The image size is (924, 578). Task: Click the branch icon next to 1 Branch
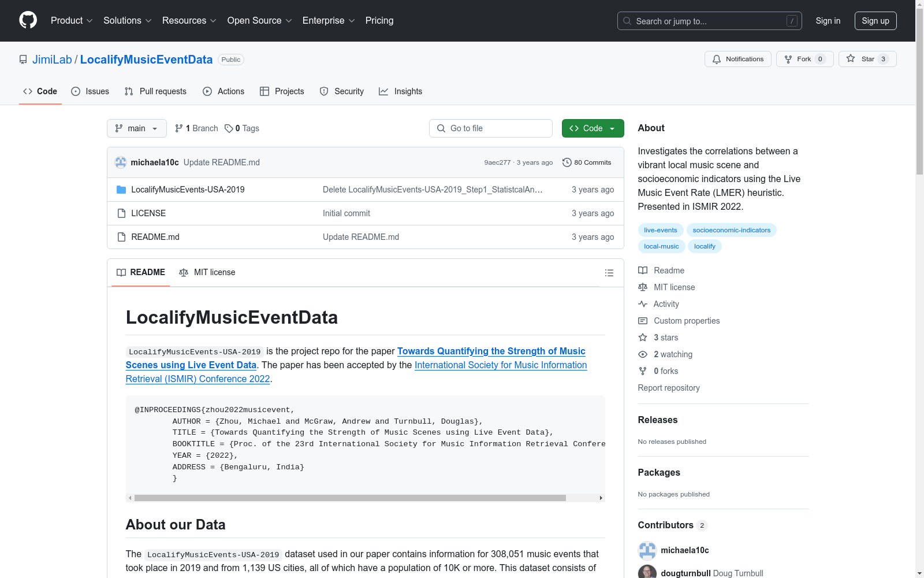[x=179, y=128]
